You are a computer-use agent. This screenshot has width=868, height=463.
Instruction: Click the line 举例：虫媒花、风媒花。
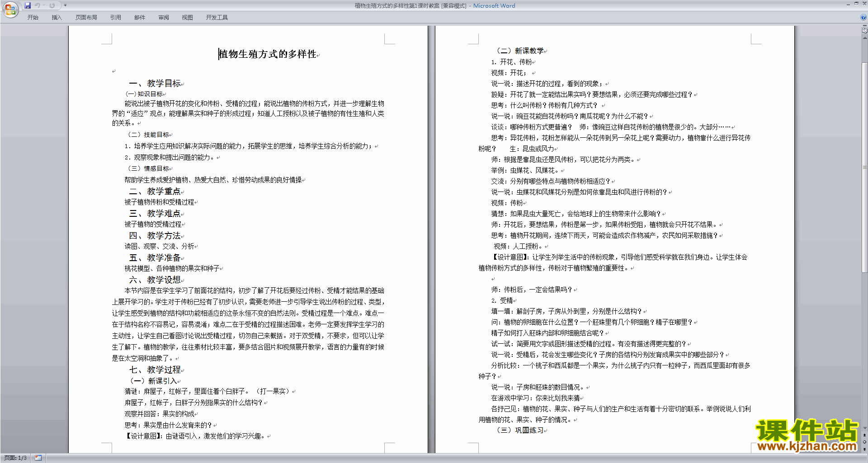pos(526,171)
